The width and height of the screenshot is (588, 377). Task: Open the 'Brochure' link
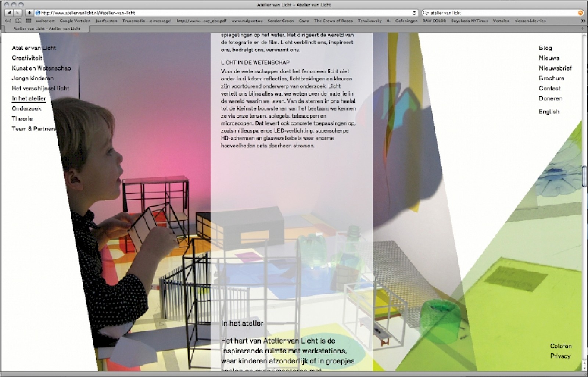click(552, 78)
